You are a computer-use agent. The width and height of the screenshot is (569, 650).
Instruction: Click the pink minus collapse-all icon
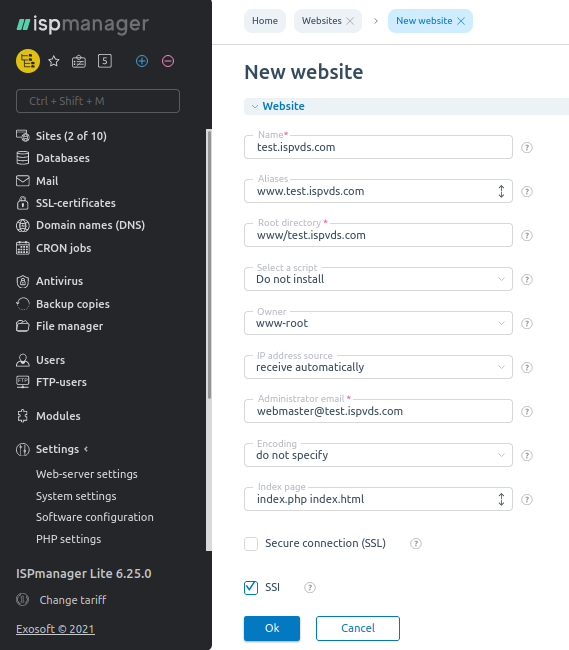tap(168, 61)
